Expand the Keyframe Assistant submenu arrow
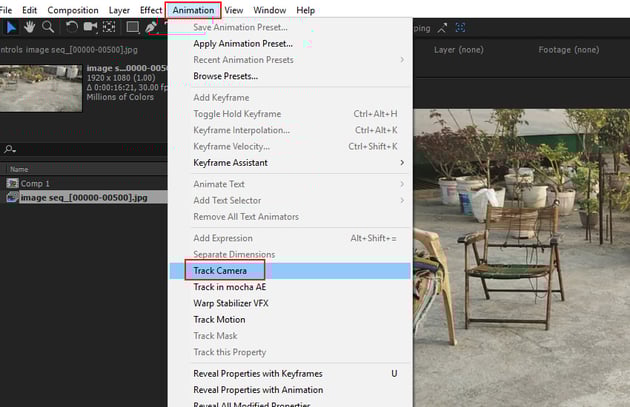630x407 pixels. pyautogui.click(x=402, y=163)
